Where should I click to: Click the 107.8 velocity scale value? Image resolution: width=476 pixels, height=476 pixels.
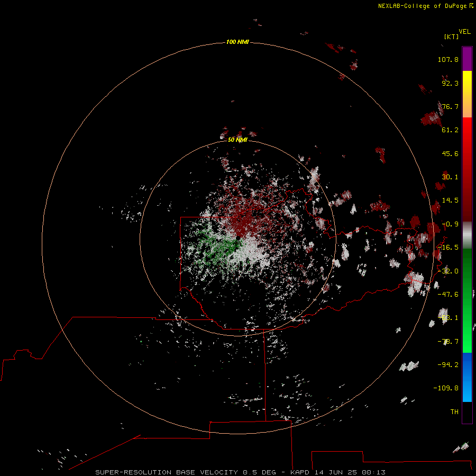pos(448,59)
